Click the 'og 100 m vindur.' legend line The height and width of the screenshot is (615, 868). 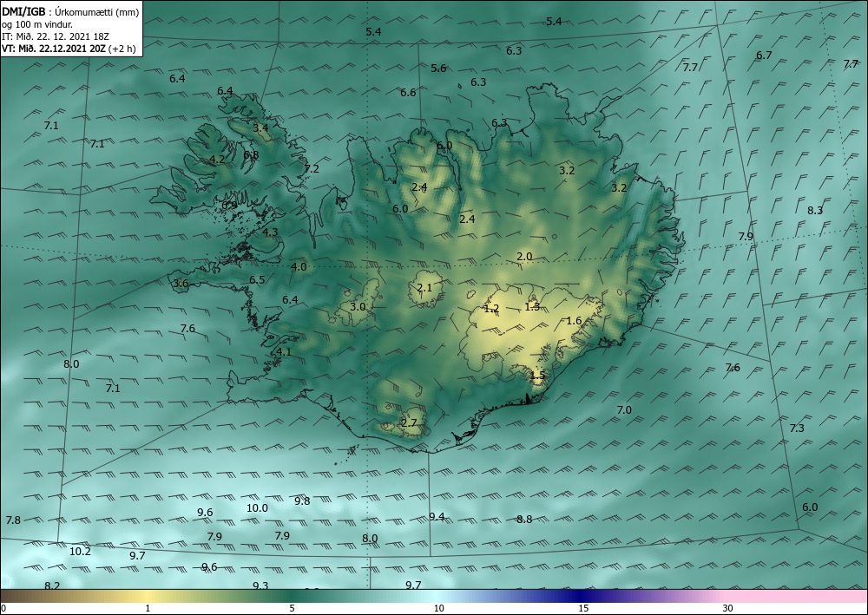pos(37,24)
